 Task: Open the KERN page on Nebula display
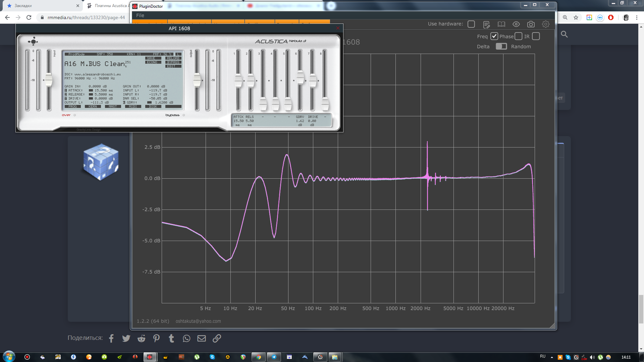click(x=93, y=107)
